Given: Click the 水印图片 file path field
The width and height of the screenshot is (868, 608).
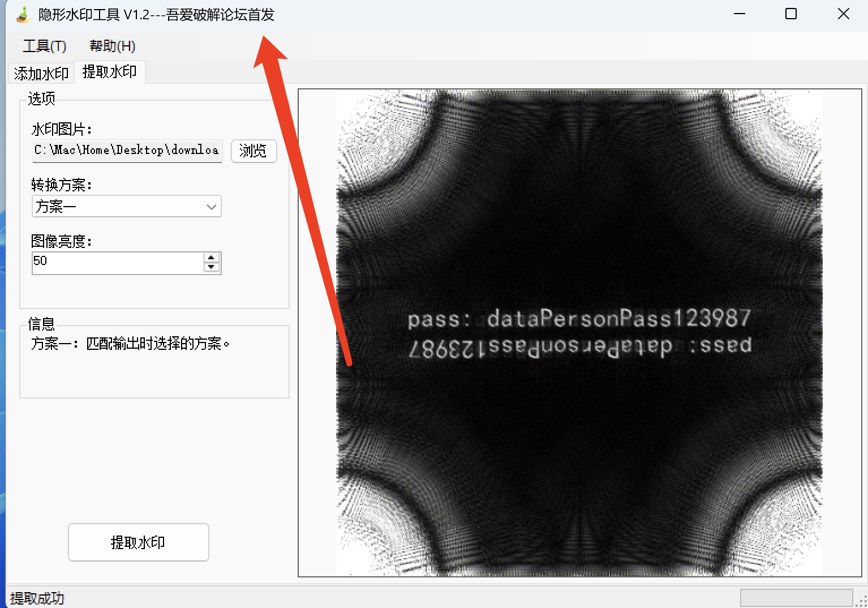Looking at the screenshot, I should pos(127,151).
